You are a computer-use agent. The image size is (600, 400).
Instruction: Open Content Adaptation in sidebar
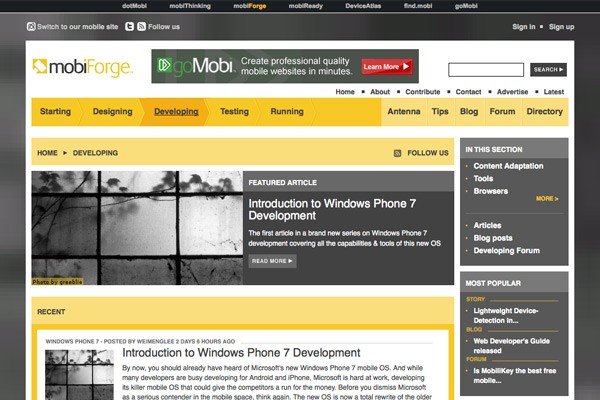coord(508,166)
